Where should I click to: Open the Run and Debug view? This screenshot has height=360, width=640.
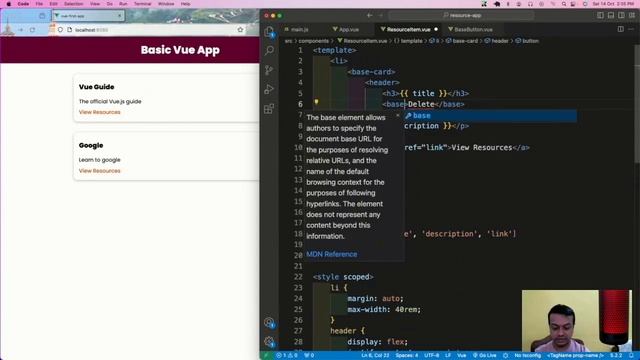pyautogui.click(x=269, y=89)
